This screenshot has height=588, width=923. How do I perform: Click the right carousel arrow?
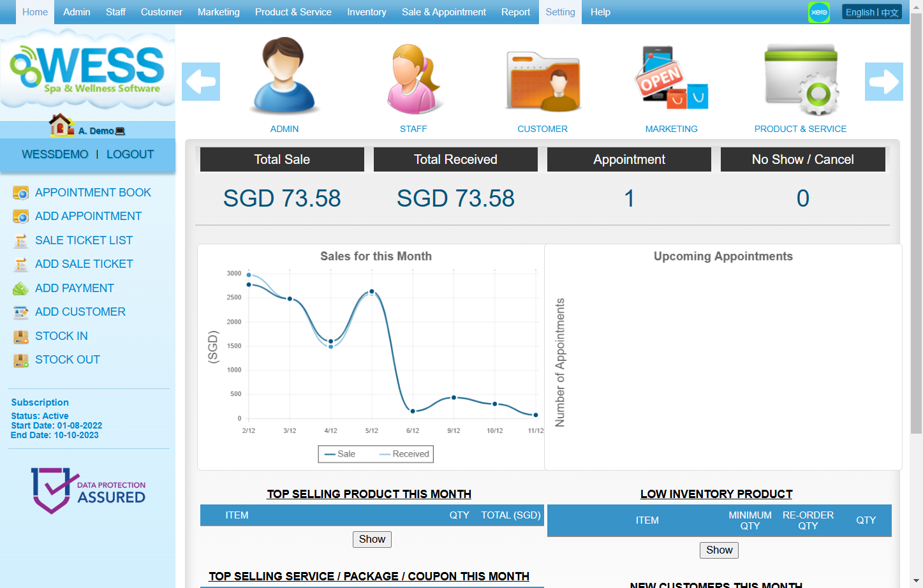click(884, 82)
